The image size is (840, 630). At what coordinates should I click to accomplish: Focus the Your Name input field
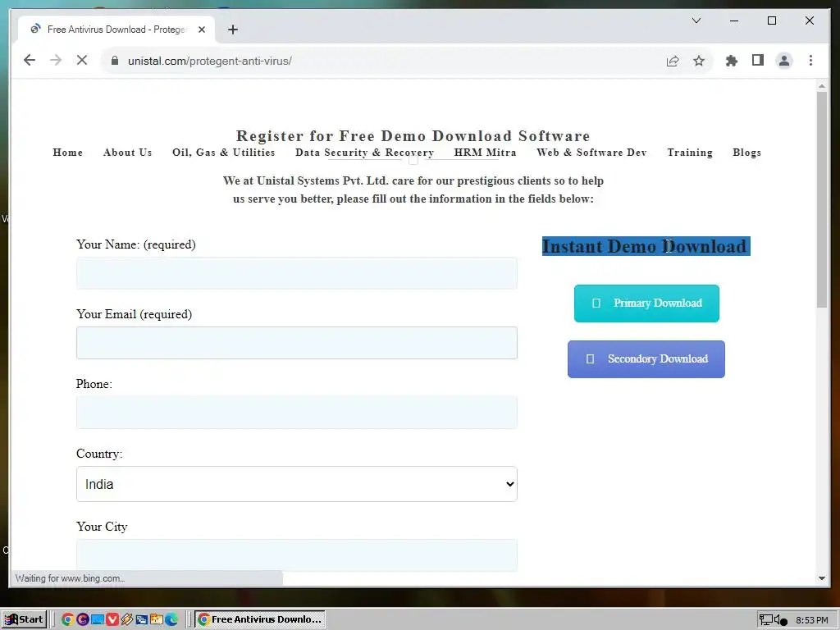(x=296, y=273)
